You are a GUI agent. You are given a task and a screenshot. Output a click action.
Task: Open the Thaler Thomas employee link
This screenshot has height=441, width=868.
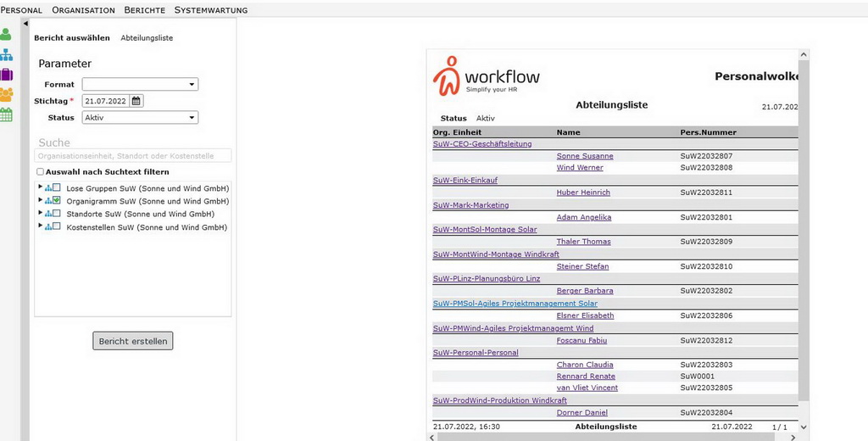pos(583,242)
